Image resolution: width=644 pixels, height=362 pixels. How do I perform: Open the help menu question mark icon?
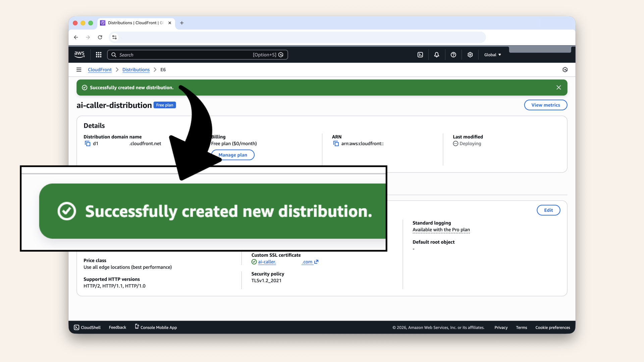click(453, 55)
